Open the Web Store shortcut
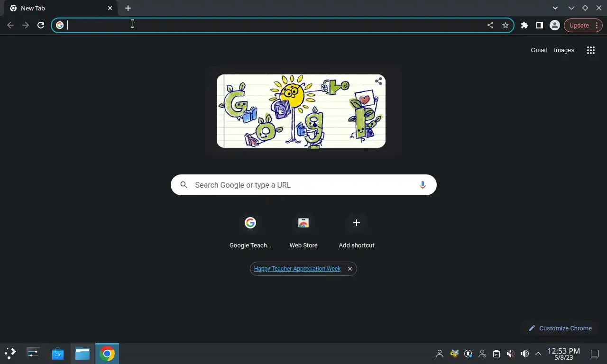The image size is (607, 364). tap(303, 232)
